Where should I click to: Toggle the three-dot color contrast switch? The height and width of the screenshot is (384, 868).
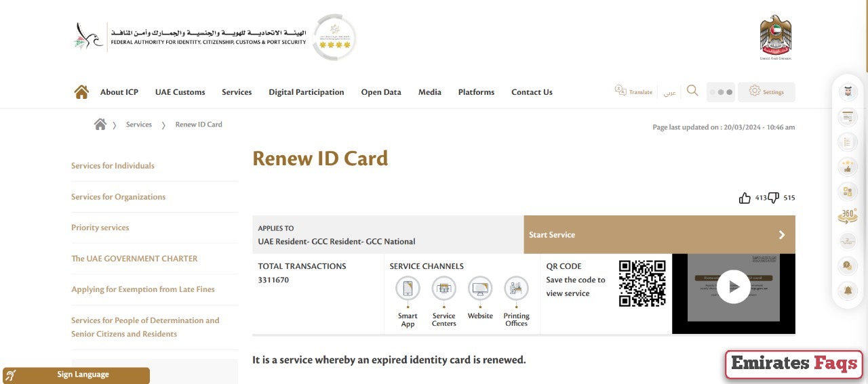(720, 92)
